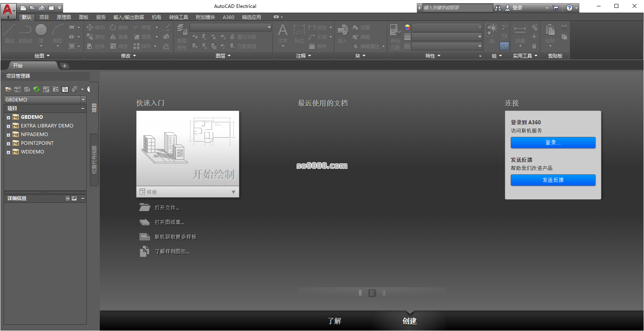Screen dimensions: 644x331
Task: Click the open project icon in Project Manager
Action: [8, 90]
